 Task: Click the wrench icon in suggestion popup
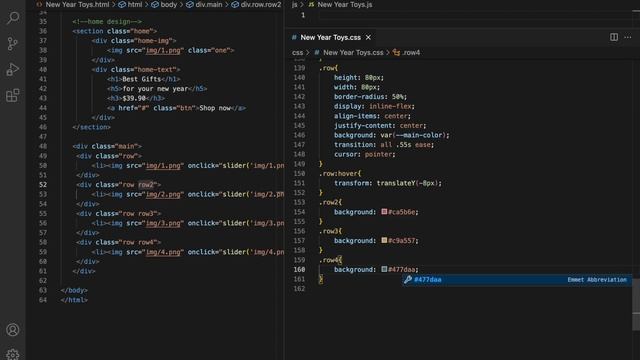(x=407, y=280)
